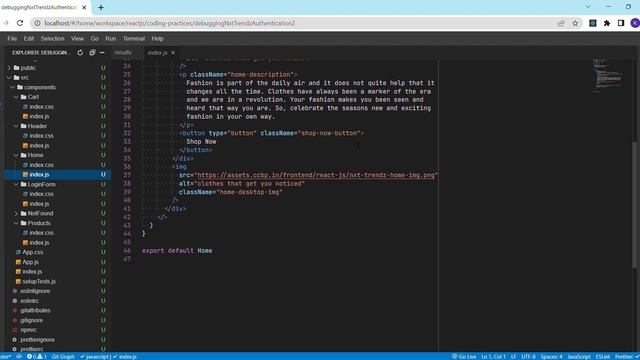Open a new browser tab
The image size is (640, 360).
point(101,7)
